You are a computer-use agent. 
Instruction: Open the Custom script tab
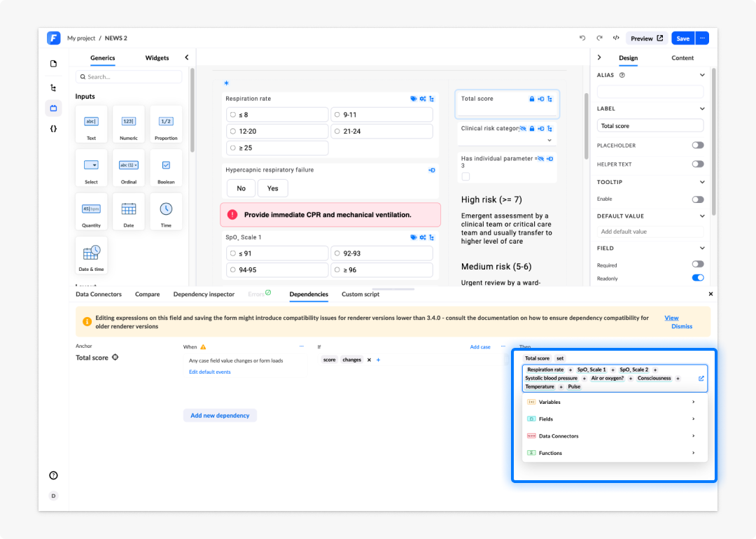(x=360, y=294)
